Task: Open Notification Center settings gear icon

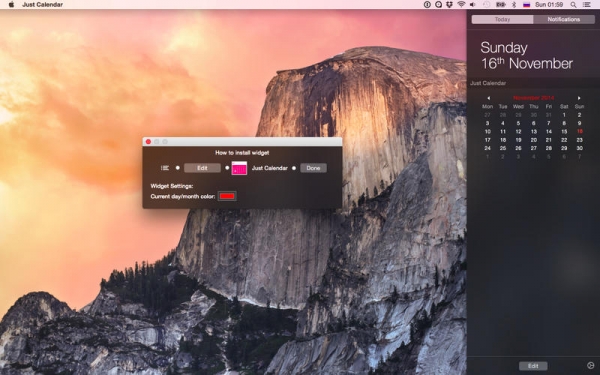Action: click(590, 365)
